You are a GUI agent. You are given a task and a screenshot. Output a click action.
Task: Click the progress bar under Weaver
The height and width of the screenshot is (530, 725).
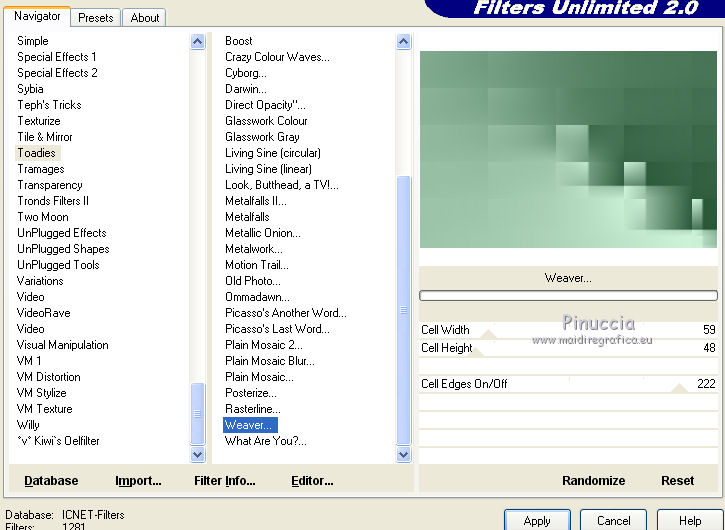(x=568, y=296)
